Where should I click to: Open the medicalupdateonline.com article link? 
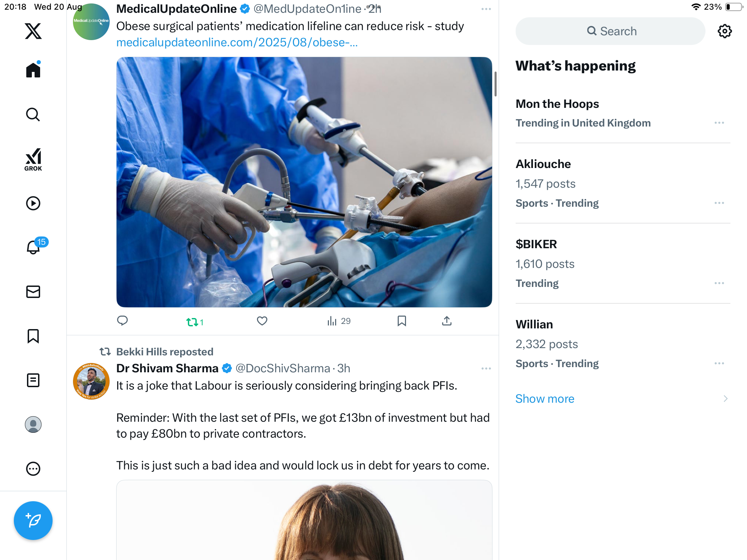coord(237,43)
